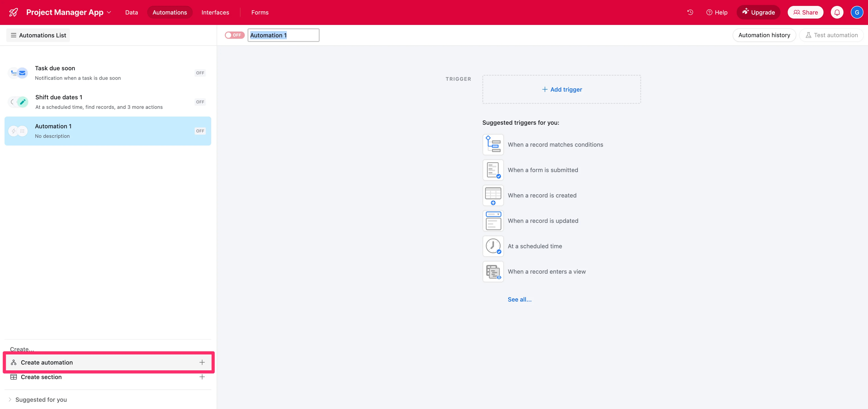The width and height of the screenshot is (868, 409).
Task: Collapse the Automations List panel
Action: coord(38,35)
